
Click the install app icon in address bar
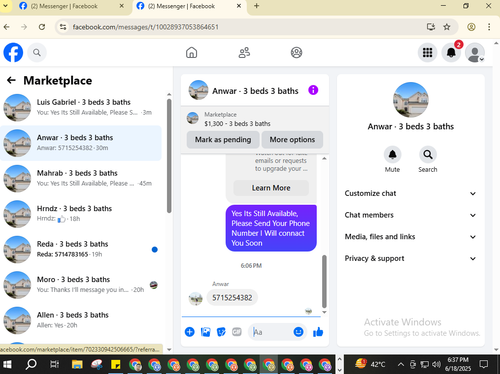tap(431, 27)
